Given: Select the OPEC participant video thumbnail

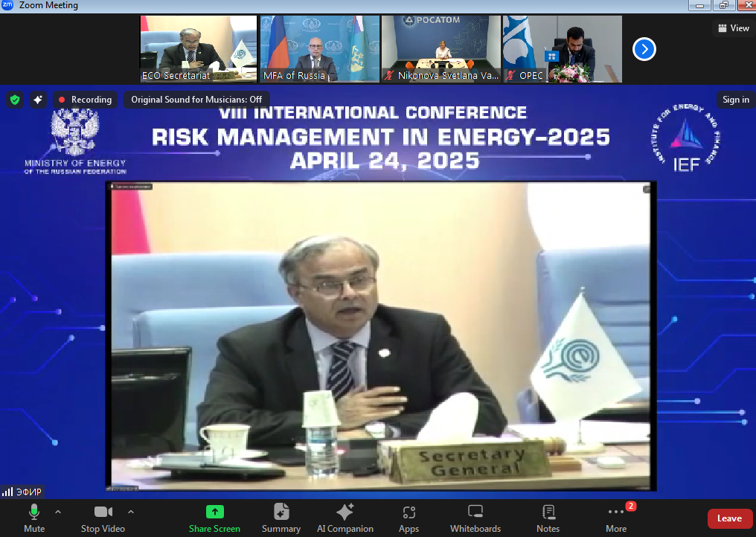Looking at the screenshot, I should point(563,49).
